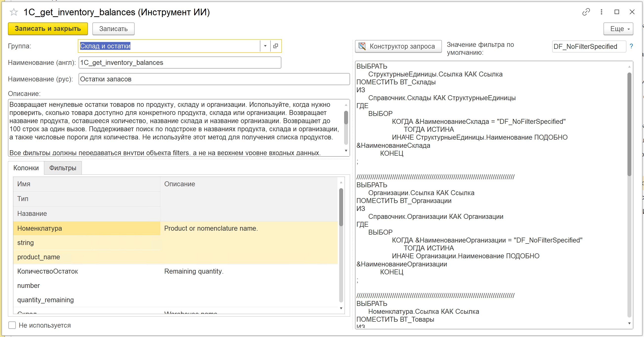644x337 pixels.
Task: Open Конструктор запроса
Action: 398,46
